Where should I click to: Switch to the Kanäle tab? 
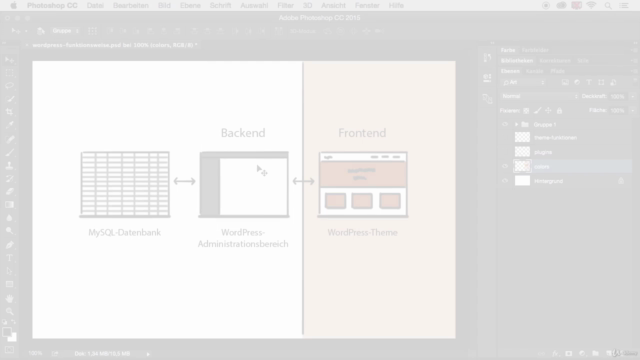[x=534, y=71]
